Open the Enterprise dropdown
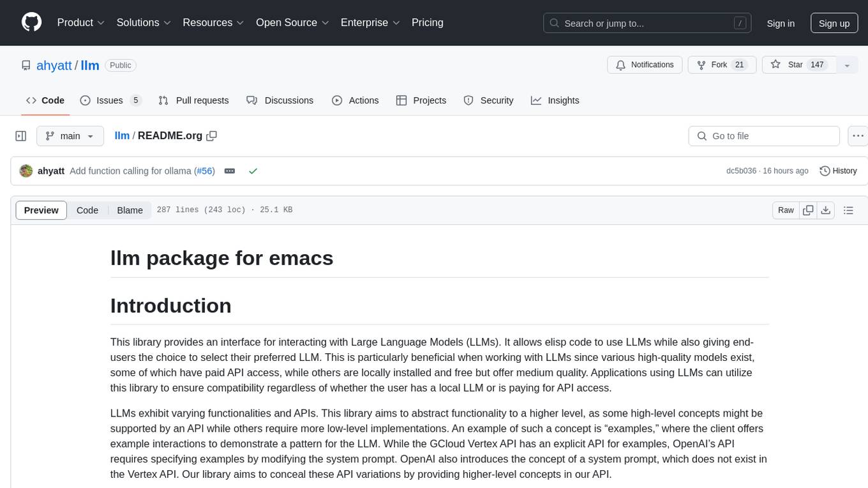Image resolution: width=868 pixels, height=488 pixels. coord(370,22)
